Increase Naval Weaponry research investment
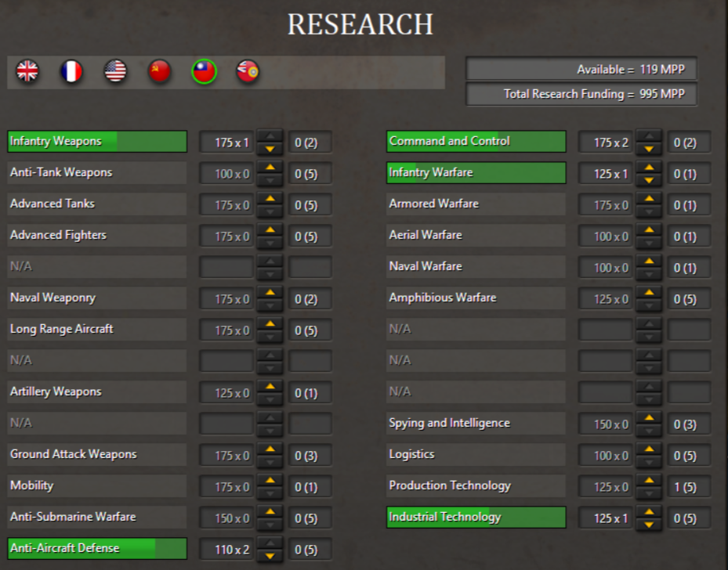 click(270, 293)
